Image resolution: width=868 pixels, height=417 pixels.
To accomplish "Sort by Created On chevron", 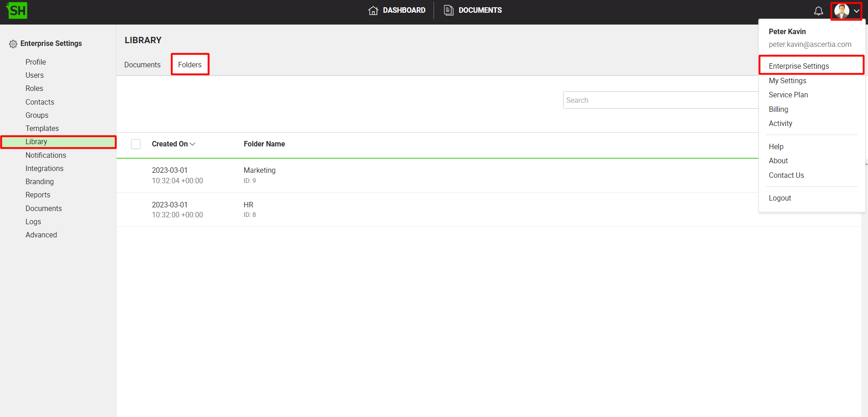I will point(192,144).
